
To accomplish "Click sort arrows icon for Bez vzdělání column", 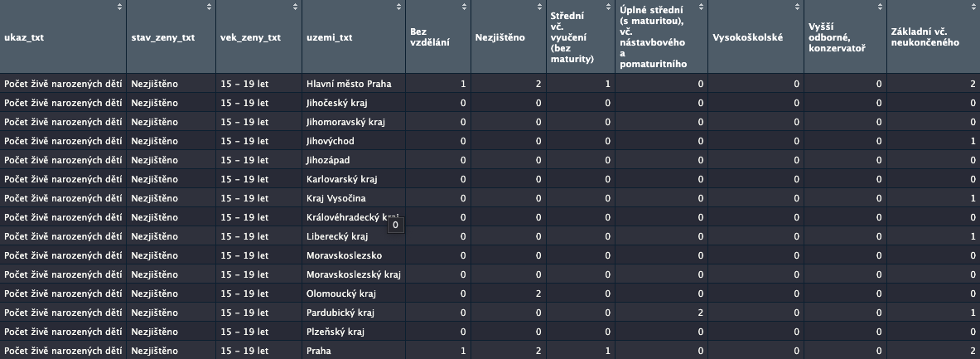I will coord(464,7).
